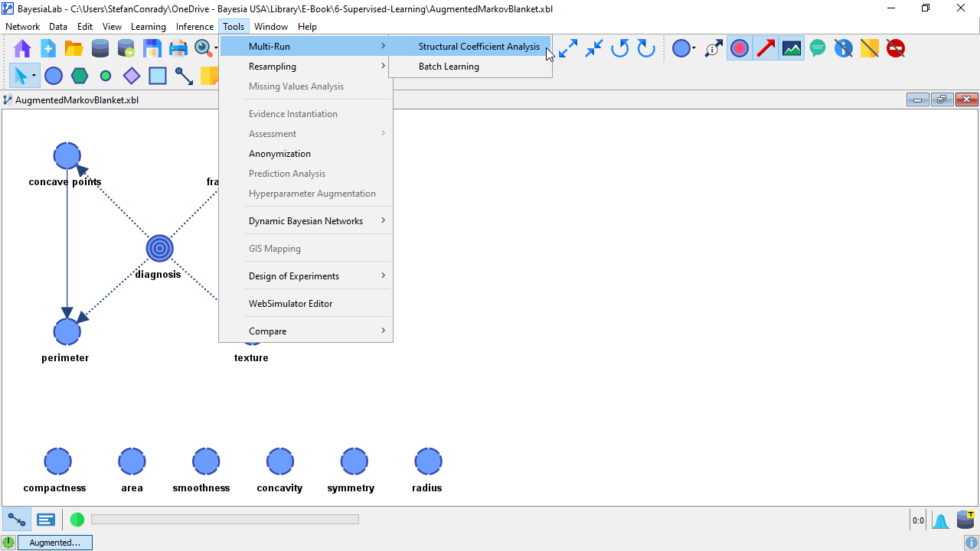Image resolution: width=980 pixels, height=551 pixels.
Task: Select the smoothness node
Action: [206, 461]
